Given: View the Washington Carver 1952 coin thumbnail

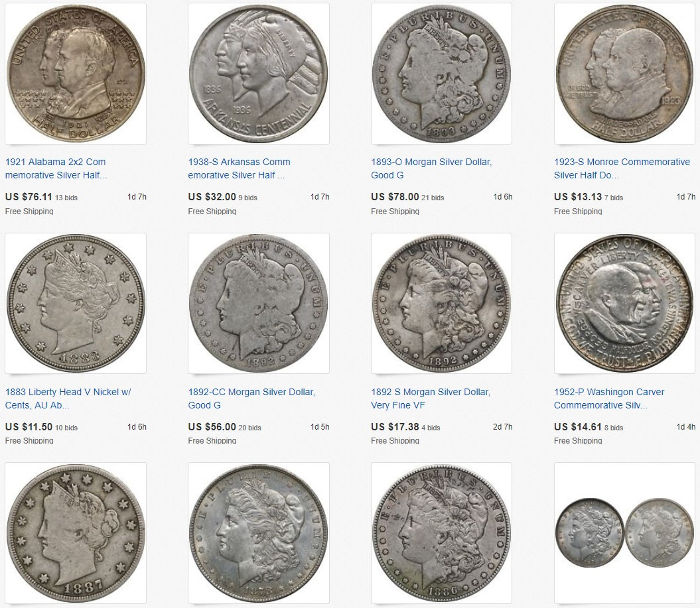Looking at the screenshot, I should click(x=624, y=303).
